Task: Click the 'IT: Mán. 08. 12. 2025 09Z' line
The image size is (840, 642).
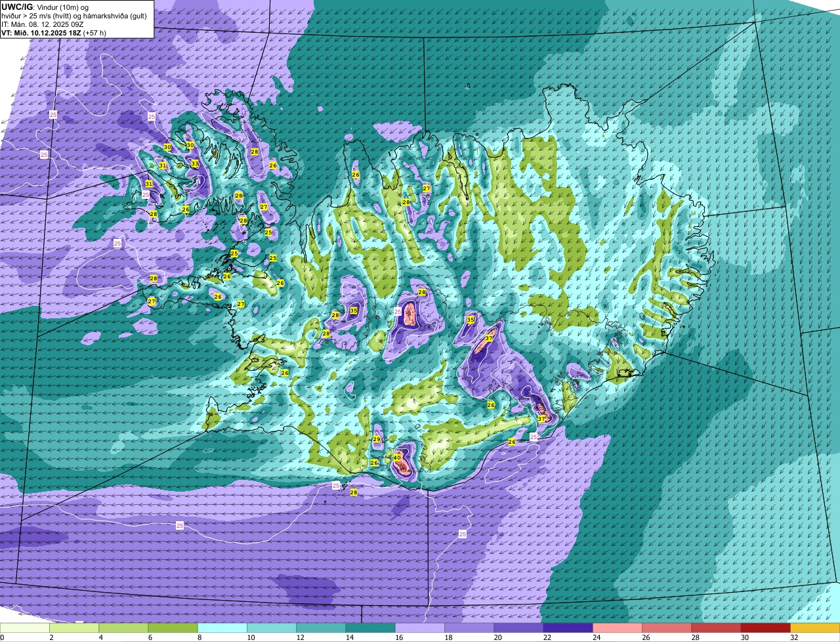Action: [42, 24]
